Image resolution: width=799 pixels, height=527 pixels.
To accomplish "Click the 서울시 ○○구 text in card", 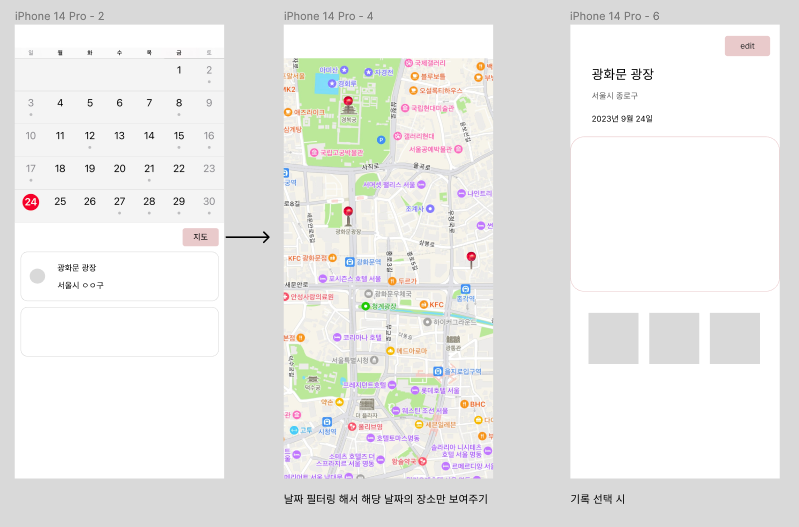I will tap(80, 285).
